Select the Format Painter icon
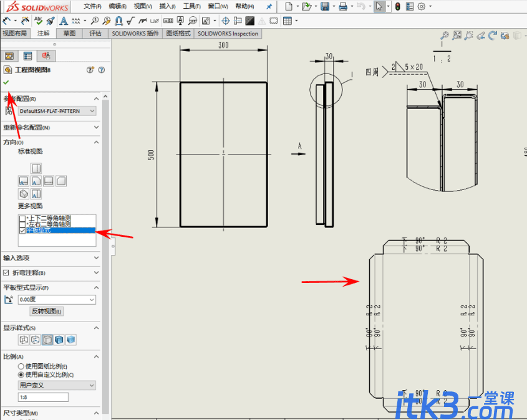 point(51,21)
